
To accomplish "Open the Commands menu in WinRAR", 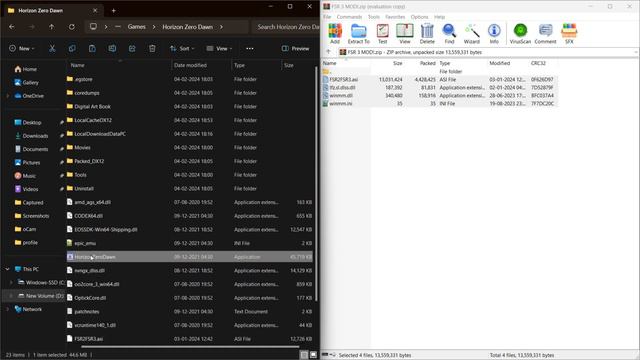I will pyautogui.click(x=349, y=17).
